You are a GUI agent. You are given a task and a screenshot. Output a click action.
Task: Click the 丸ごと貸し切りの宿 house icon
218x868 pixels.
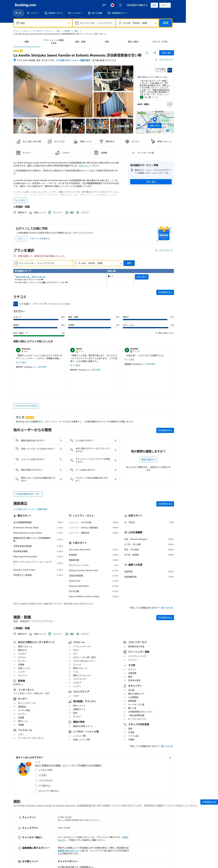point(19,141)
